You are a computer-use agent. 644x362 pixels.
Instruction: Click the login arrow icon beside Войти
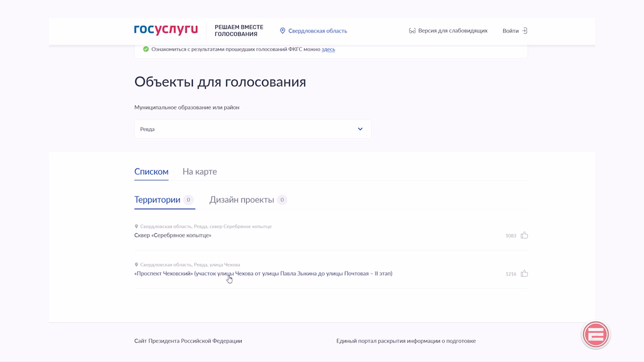(x=525, y=31)
